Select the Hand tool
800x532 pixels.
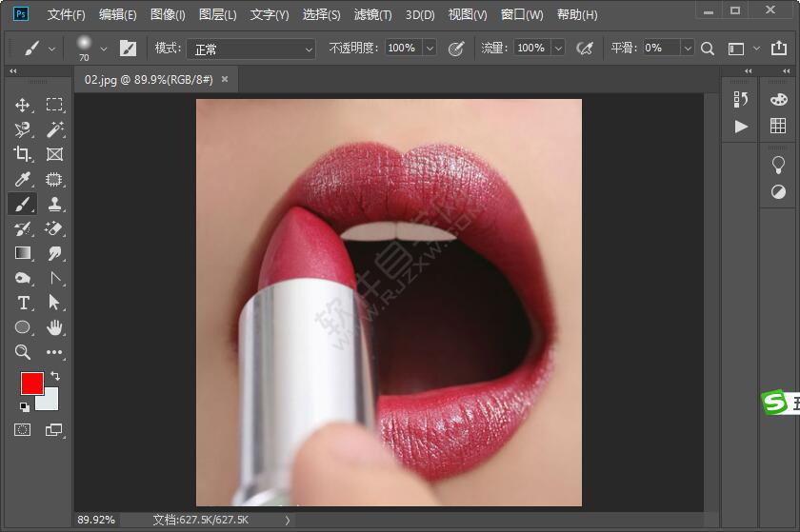54,327
